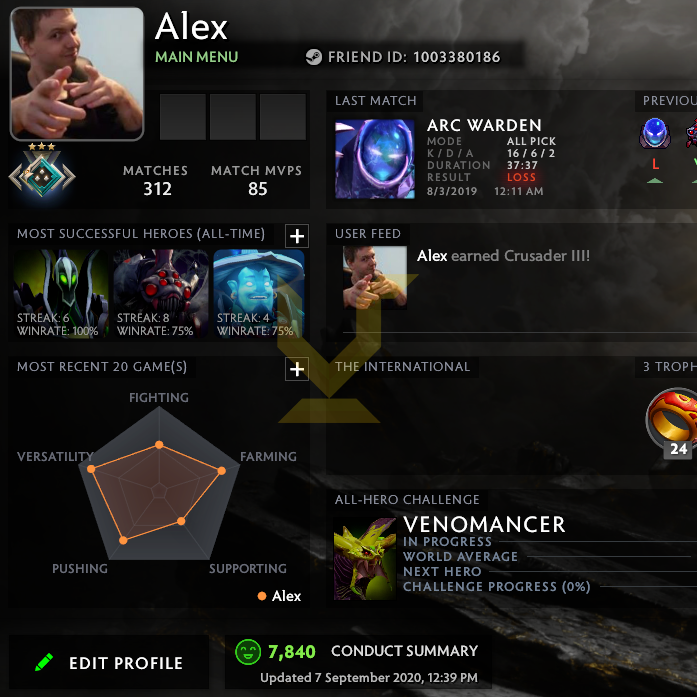Image resolution: width=697 pixels, height=697 pixels.
Task: Click the golden ring trophy icon
Action: tap(672, 420)
